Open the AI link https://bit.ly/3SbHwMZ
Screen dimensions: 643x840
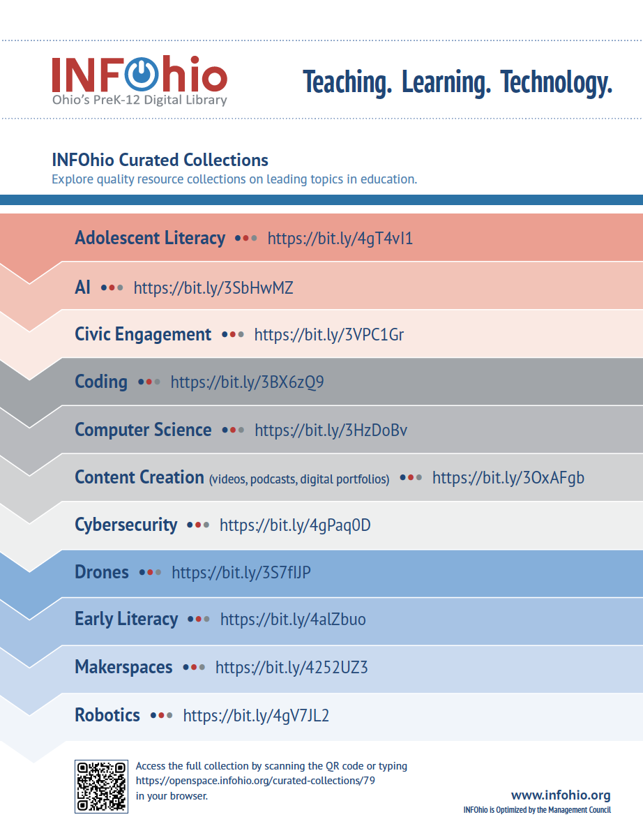coord(213,287)
